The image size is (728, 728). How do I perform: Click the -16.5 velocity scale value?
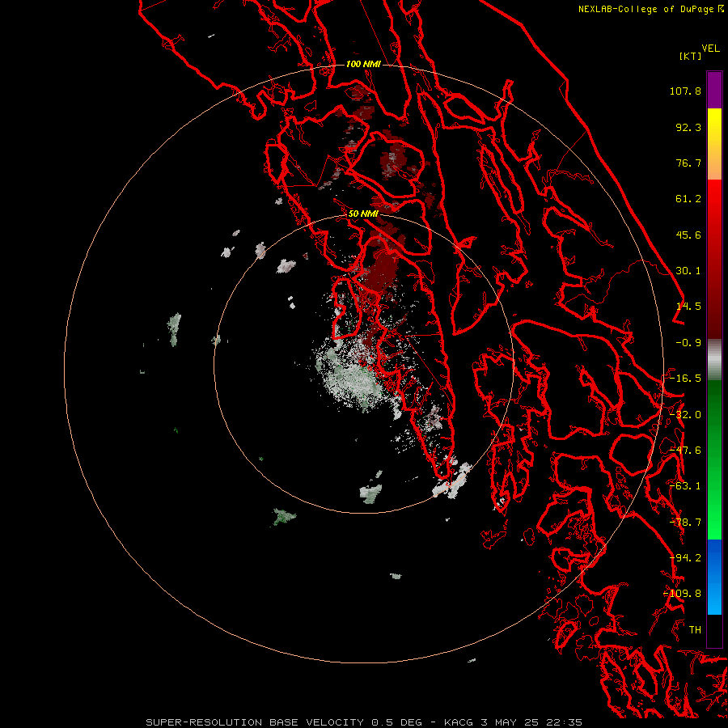[685, 379]
